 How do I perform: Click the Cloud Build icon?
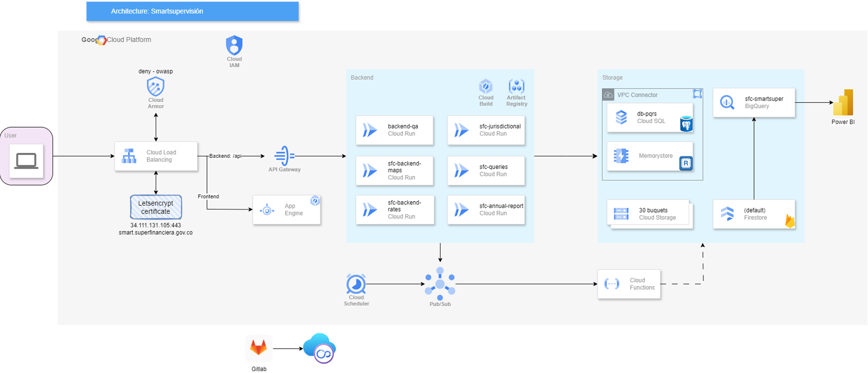point(486,87)
